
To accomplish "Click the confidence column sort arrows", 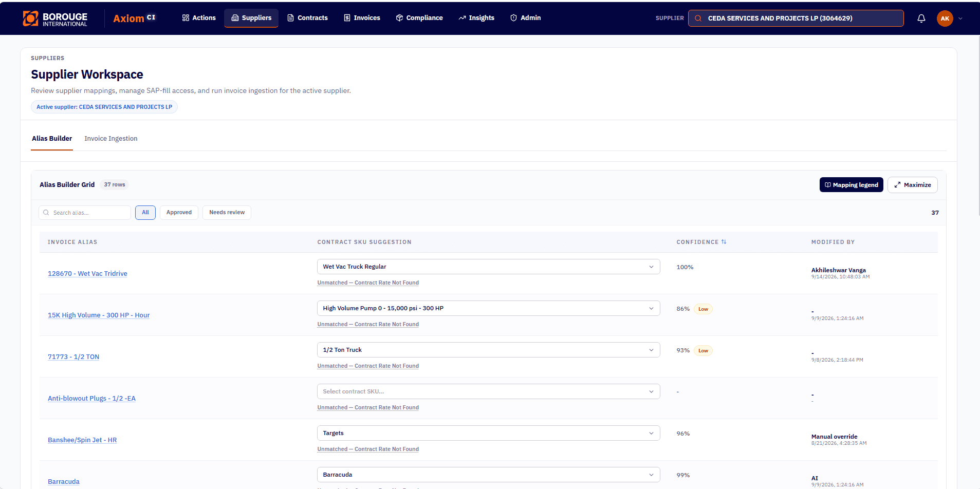I will (x=724, y=242).
